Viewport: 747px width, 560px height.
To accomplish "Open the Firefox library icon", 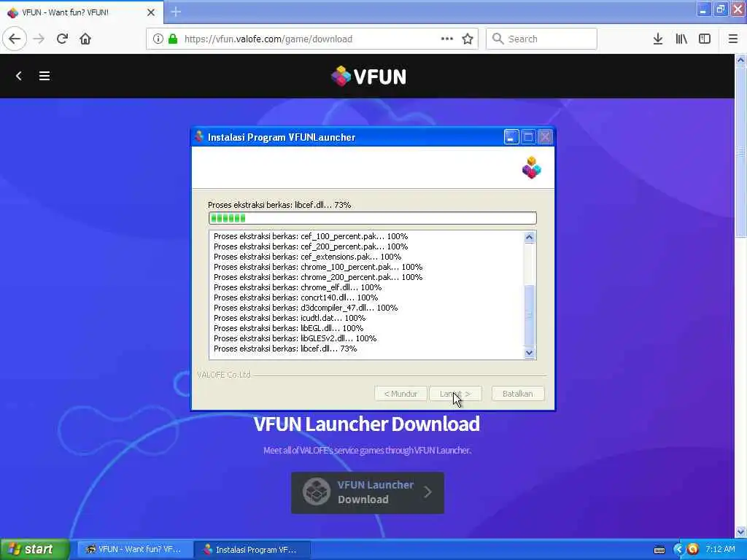I will pos(681,39).
